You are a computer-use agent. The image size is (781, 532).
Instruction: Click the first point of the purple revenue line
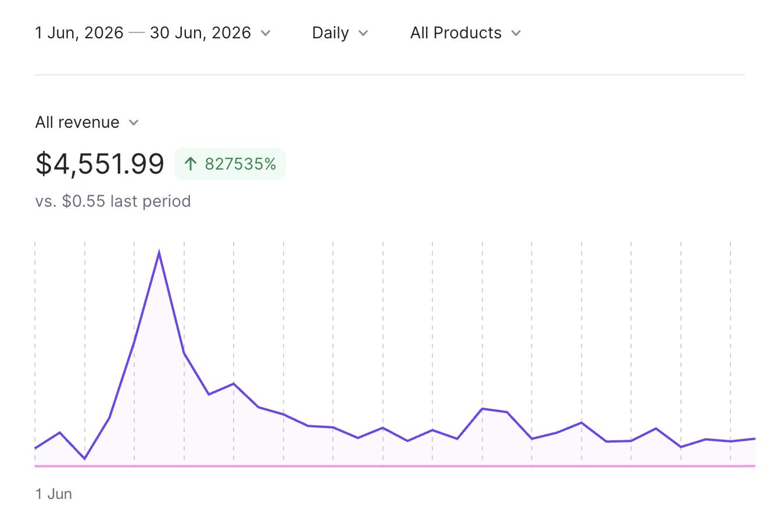35,448
